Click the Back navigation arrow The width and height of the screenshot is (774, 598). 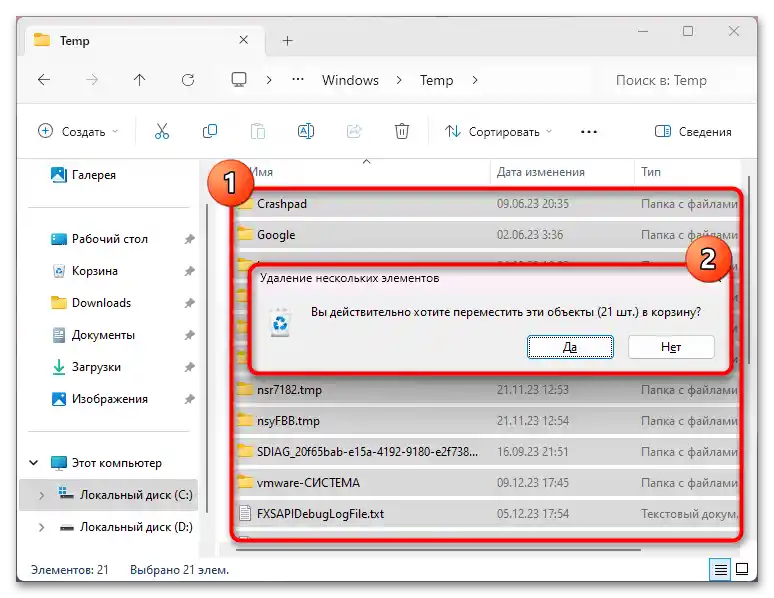click(44, 80)
